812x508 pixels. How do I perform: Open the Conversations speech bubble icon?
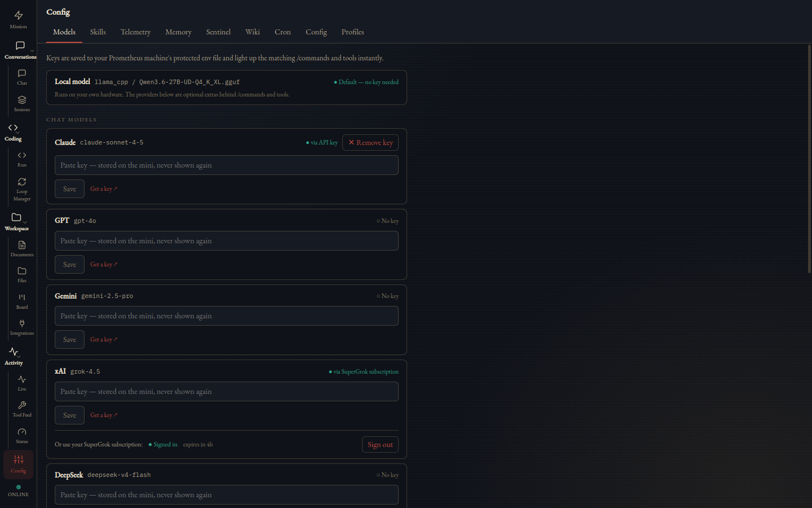[x=20, y=46]
